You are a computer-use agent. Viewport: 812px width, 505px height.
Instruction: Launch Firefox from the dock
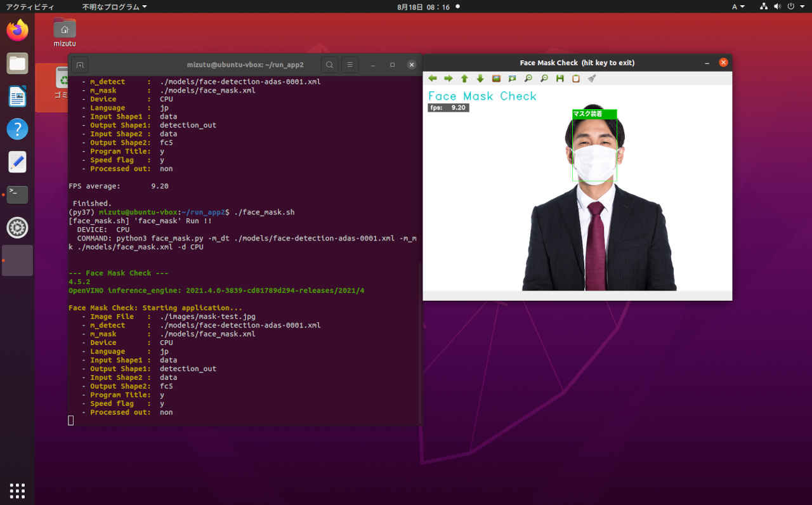click(17, 30)
